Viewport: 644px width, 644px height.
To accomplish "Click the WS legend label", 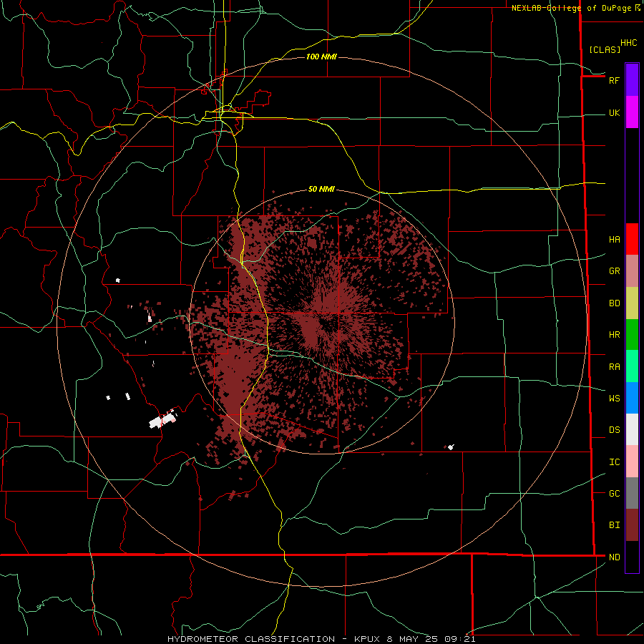I will 614,398.
